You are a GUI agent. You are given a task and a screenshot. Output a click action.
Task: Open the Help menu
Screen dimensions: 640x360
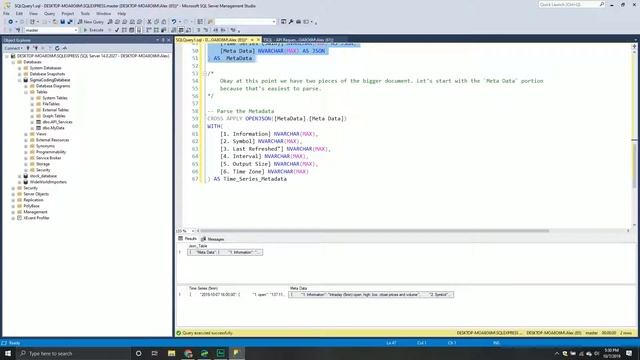(122, 13)
